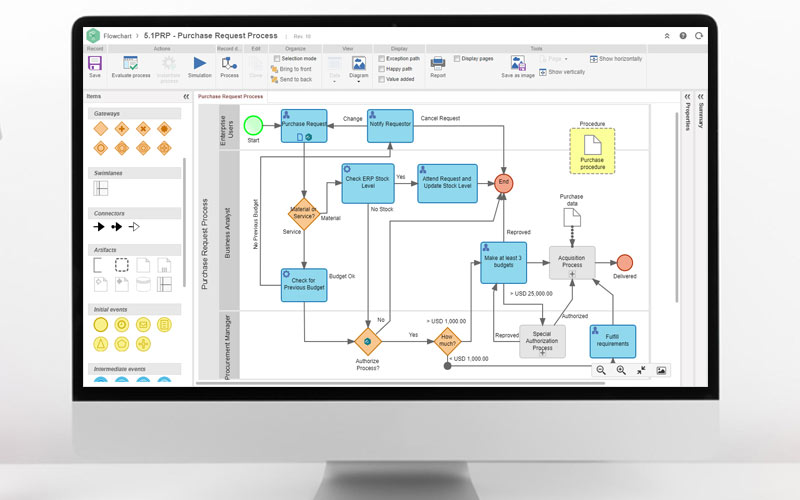Click the fit-to-screen arrows icon on canvas
Screen dimensions: 800x500
point(641,370)
